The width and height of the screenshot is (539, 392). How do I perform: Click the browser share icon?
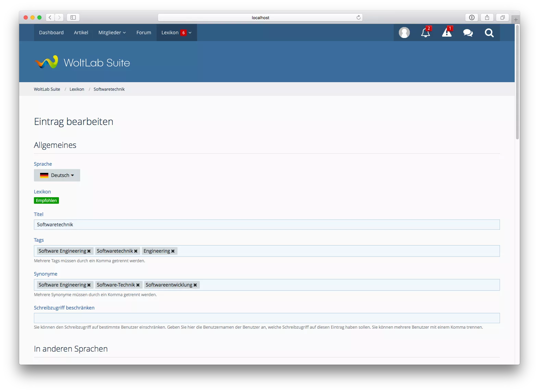[x=487, y=17]
